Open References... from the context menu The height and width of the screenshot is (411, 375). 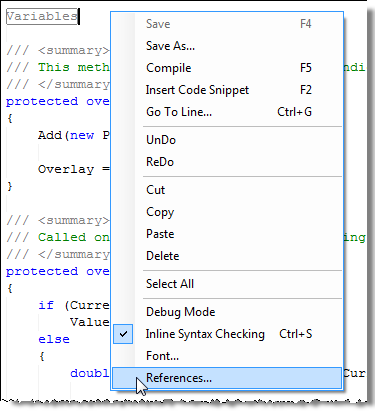(227, 378)
